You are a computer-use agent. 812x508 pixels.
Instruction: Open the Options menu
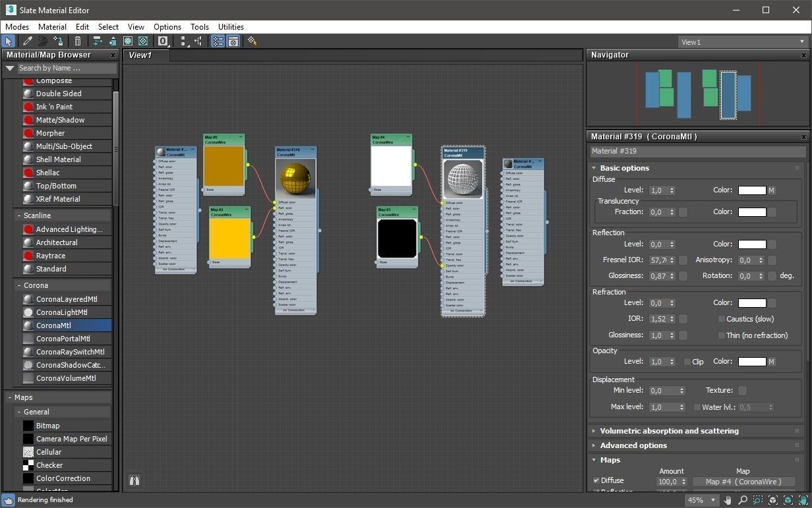pyautogui.click(x=167, y=27)
